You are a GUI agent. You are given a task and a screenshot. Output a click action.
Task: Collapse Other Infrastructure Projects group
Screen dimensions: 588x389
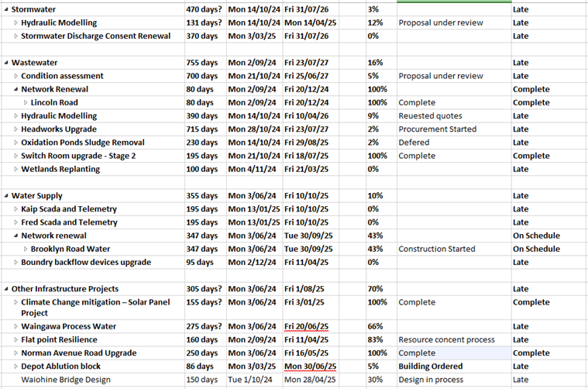click(6, 289)
